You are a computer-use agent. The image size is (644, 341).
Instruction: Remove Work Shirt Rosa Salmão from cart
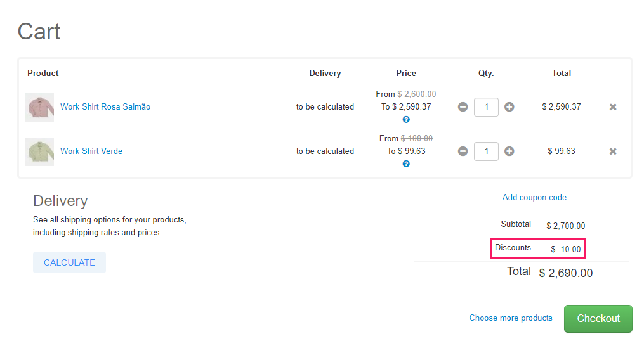[x=613, y=107]
